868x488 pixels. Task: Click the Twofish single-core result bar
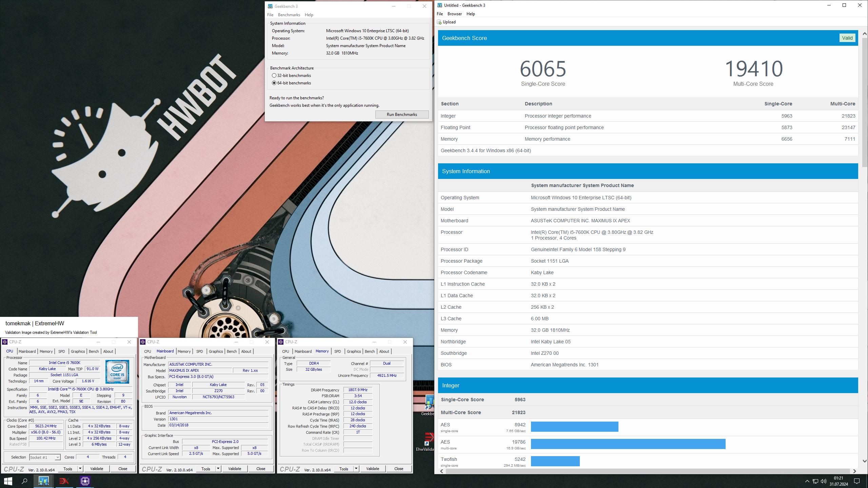[555, 461]
